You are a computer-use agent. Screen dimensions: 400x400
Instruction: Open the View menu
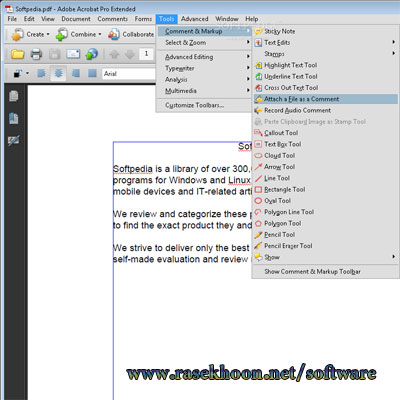coord(48,19)
